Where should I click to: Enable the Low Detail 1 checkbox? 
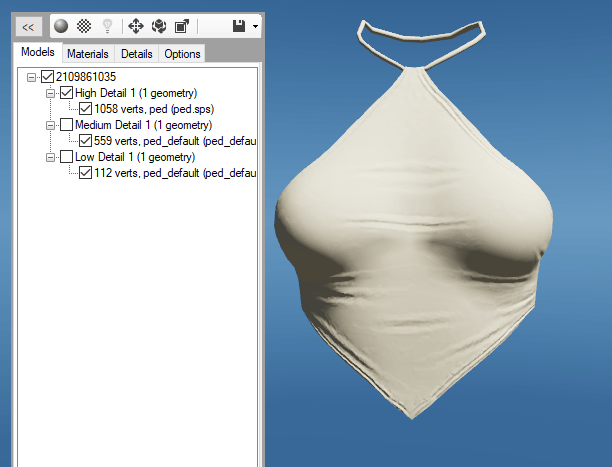(66, 157)
